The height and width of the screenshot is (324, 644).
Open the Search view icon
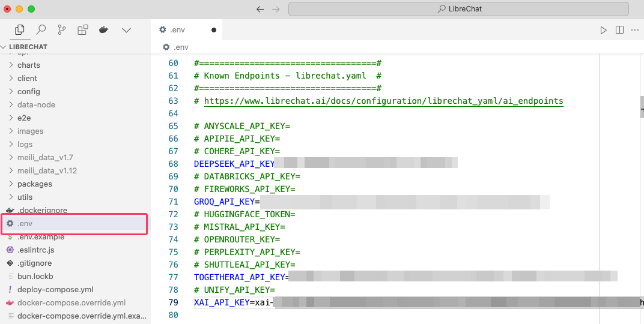[x=41, y=29]
